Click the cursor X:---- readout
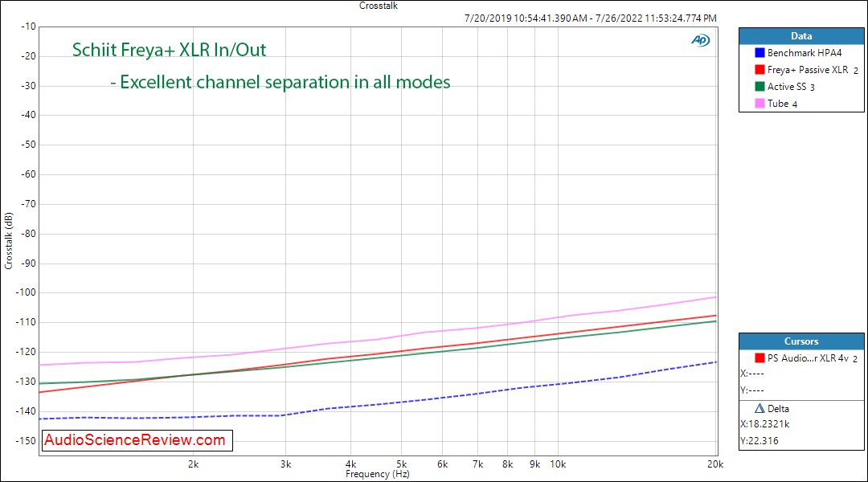This screenshot has height=482, width=868. pos(752,374)
